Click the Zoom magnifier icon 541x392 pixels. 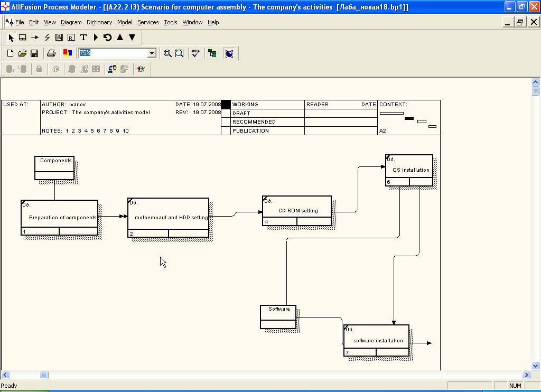[167, 53]
